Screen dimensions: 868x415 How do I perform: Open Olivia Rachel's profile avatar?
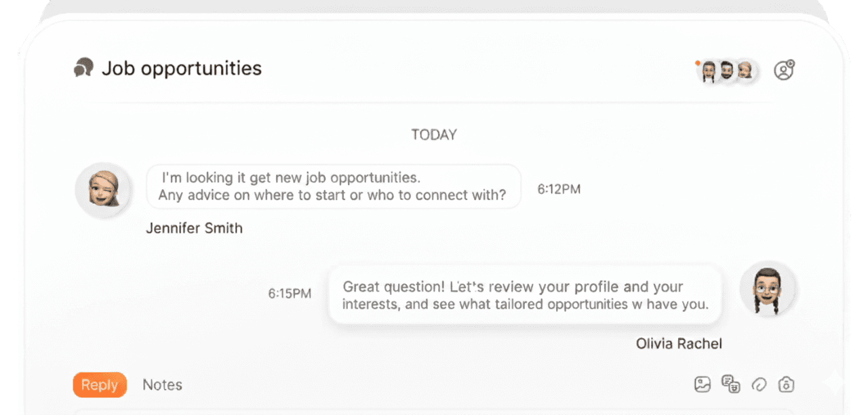(x=768, y=289)
